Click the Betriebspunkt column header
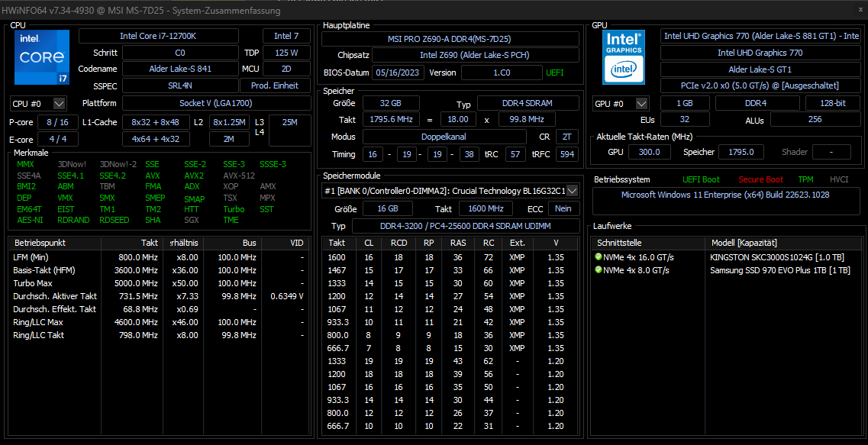This screenshot has width=868, height=445. coord(55,243)
